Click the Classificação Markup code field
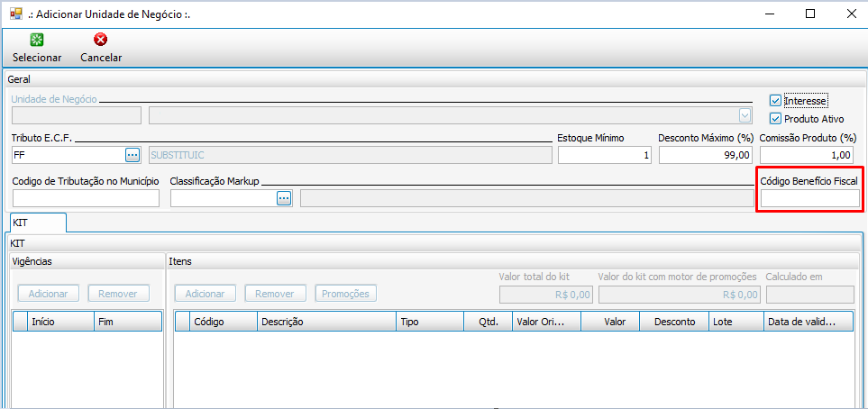The image size is (868, 409). pos(224,198)
